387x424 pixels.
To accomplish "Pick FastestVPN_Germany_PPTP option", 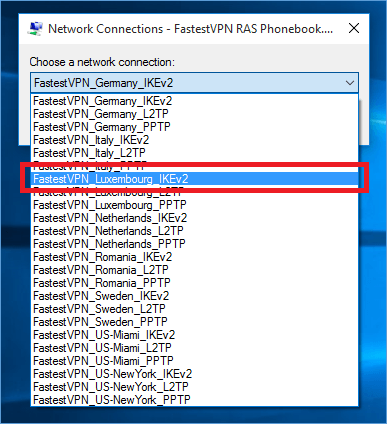I will pos(194,127).
